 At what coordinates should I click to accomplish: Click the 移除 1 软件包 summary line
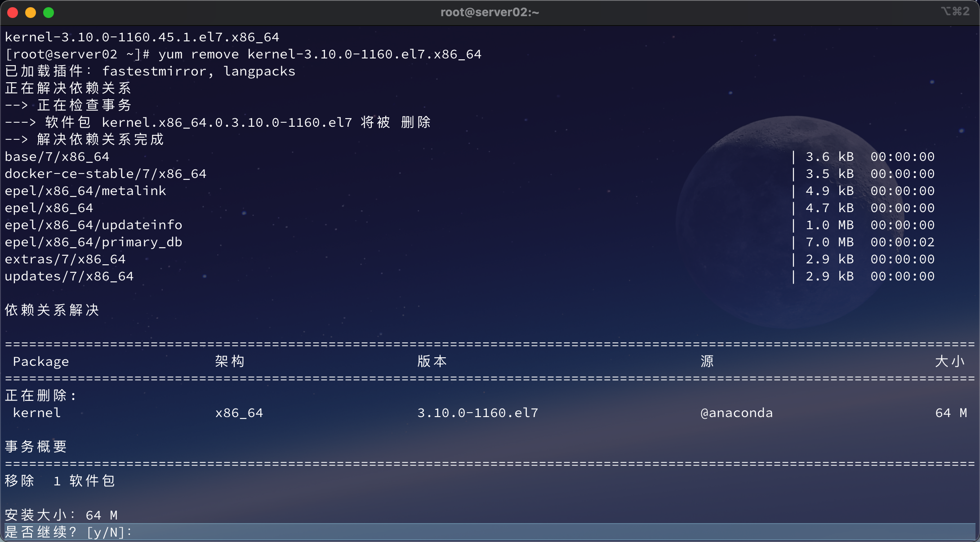59,480
